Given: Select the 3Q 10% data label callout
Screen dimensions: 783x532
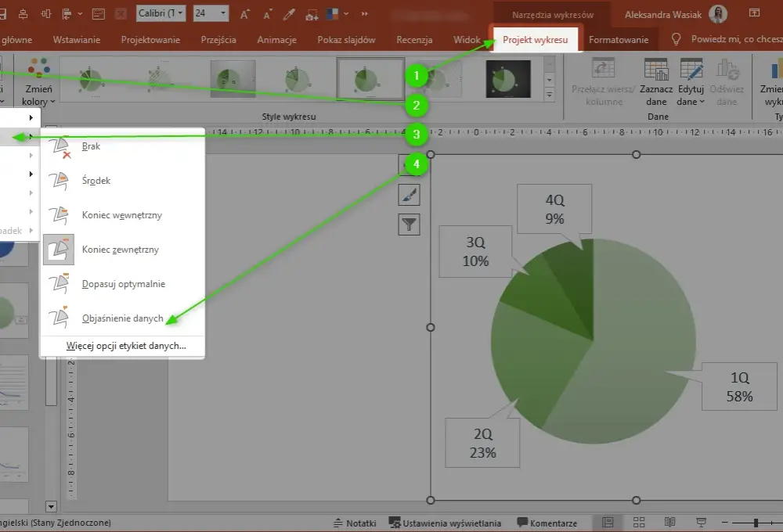Looking at the screenshot, I should click(x=475, y=252).
